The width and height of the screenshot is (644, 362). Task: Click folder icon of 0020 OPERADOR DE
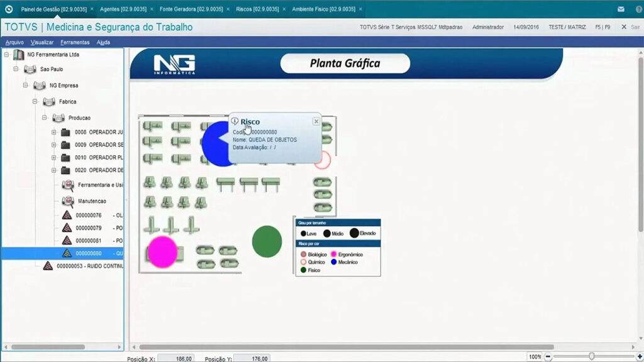click(x=65, y=170)
